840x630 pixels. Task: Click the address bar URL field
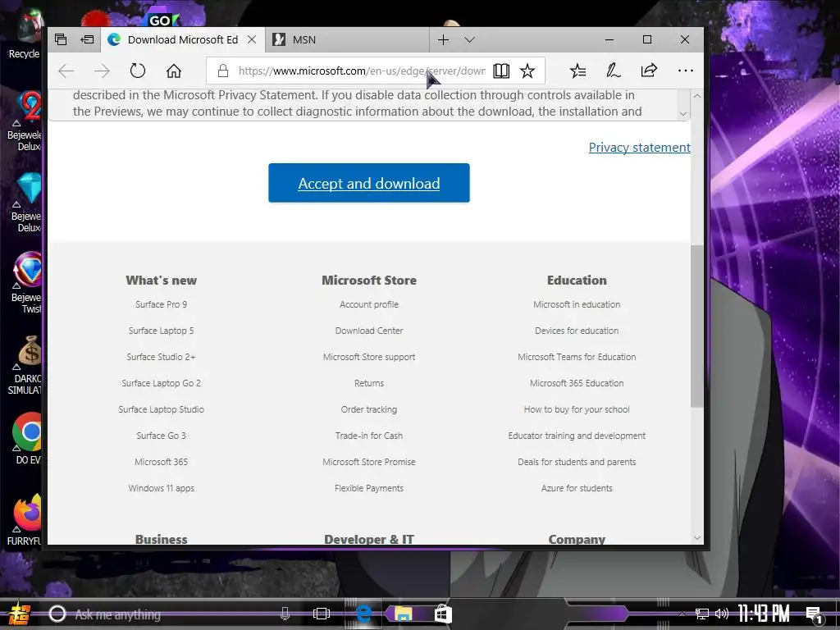pos(362,71)
